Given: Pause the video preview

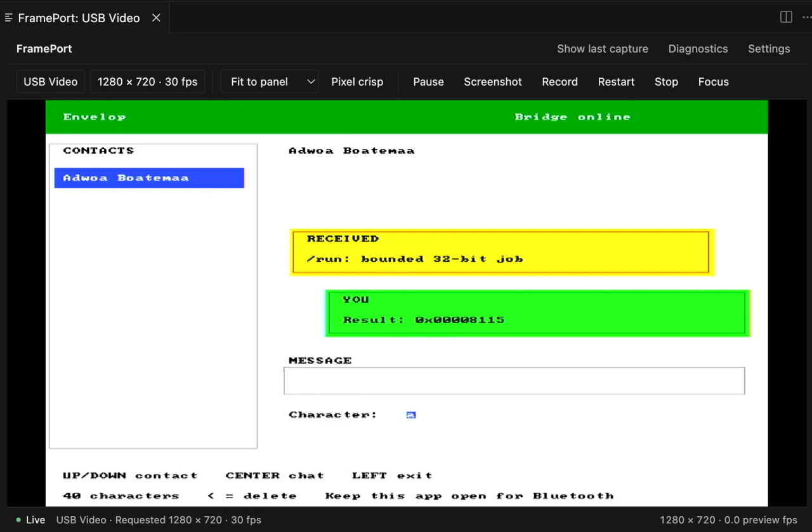Looking at the screenshot, I should pyautogui.click(x=428, y=82).
